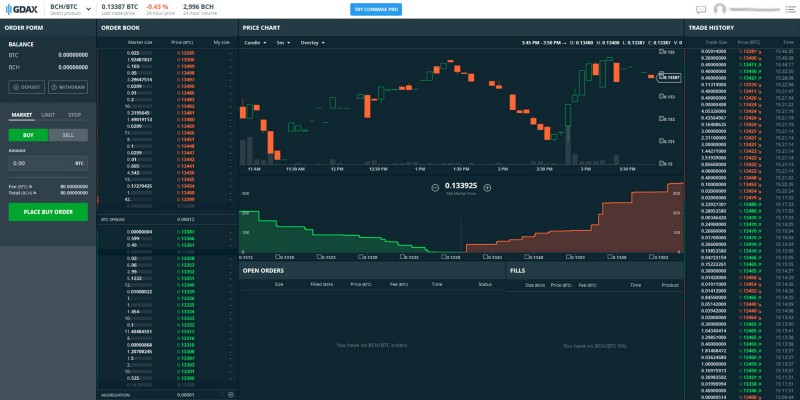Screen dimensions: 800x400
Task: Click the Withdraw button with arrow icon
Action: 68,87
